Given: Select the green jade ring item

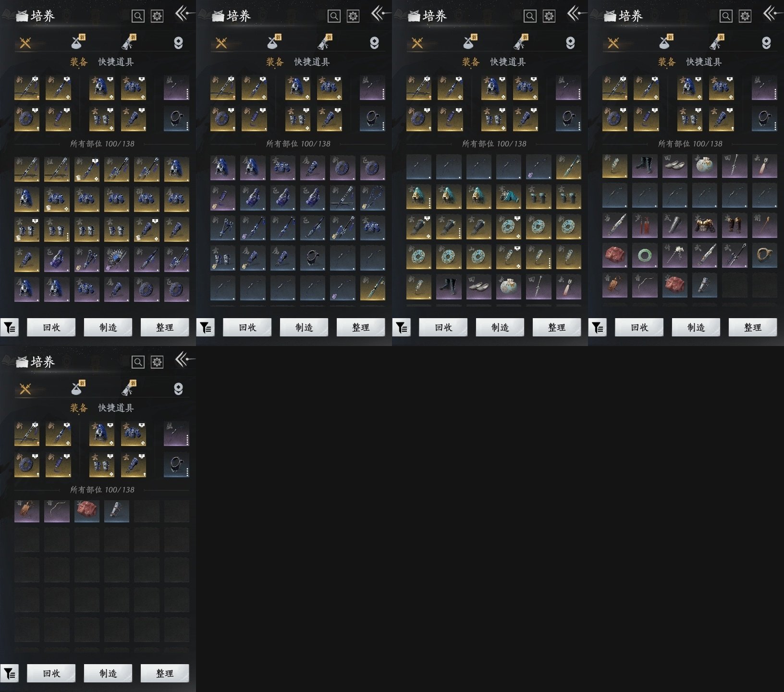Looking at the screenshot, I should click(644, 256).
